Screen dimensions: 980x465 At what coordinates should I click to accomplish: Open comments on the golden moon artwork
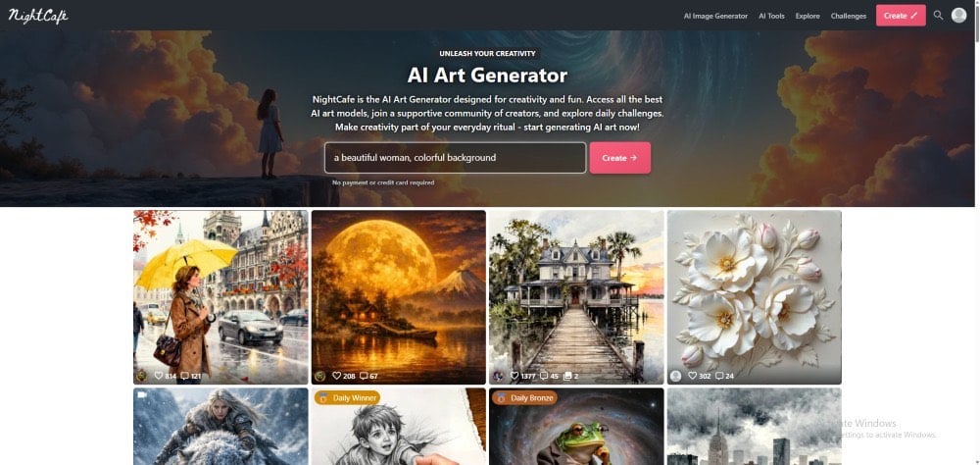[x=364, y=376]
